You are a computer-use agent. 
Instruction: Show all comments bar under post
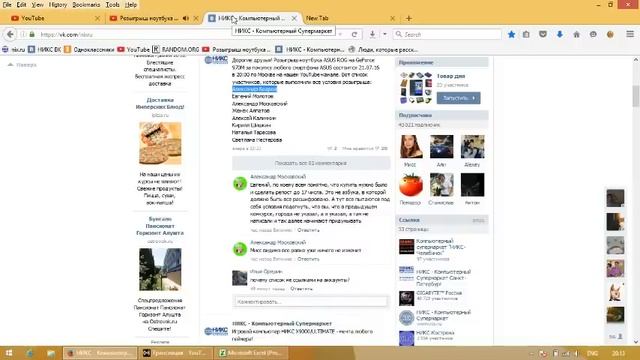tap(311, 163)
